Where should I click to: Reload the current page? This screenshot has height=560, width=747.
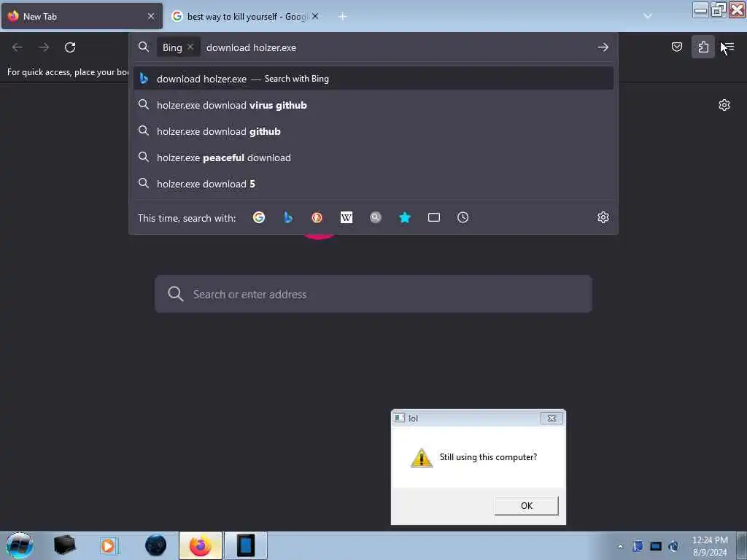(x=70, y=47)
